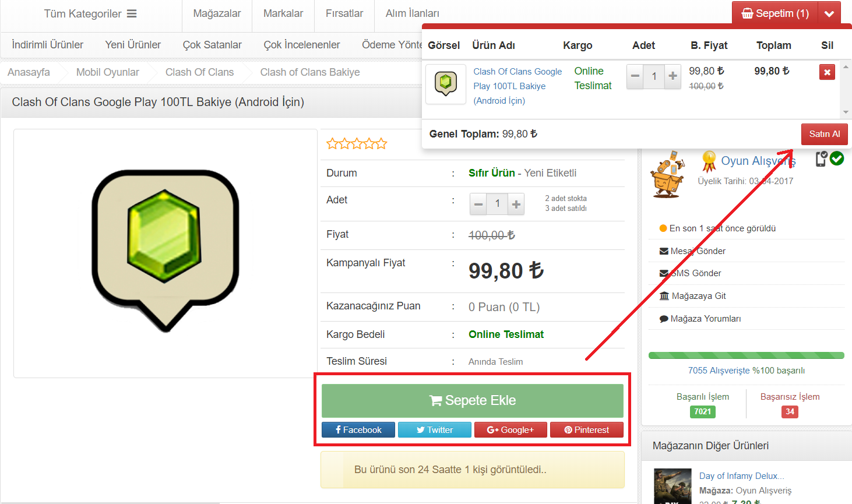Pin the product on Pinterest
The width and height of the screenshot is (852, 504).
point(587,430)
